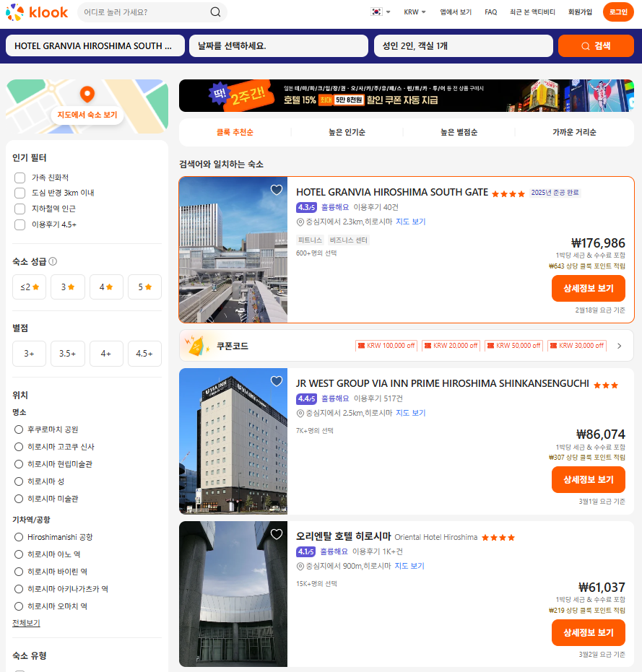The height and width of the screenshot is (672, 642).
Task: Select 히로시마 야노 역 radio option
Action: [x=19, y=554]
